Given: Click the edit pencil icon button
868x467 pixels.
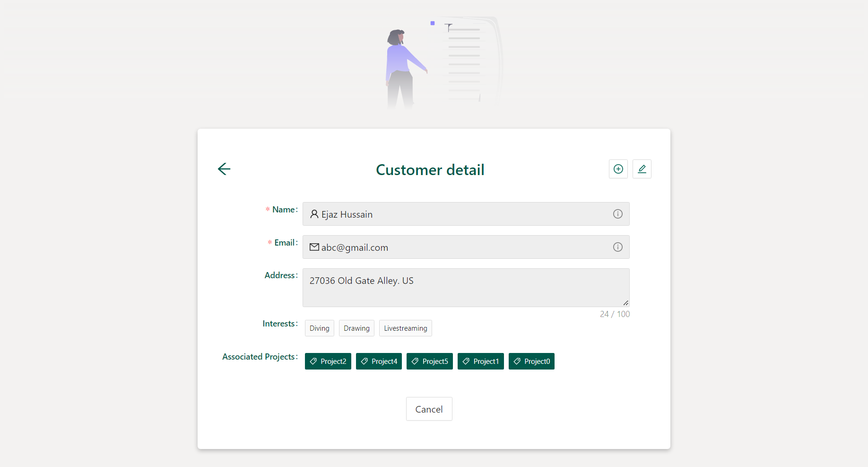Looking at the screenshot, I should click(x=642, y=169).
